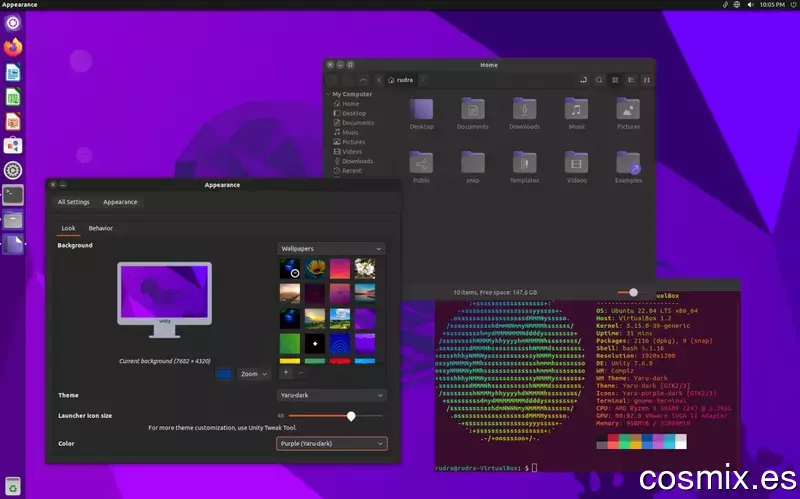This screenshot has height=499, width=800.
Task: Open the Ubuntu dash from the launcher
Action: point(13,23)
